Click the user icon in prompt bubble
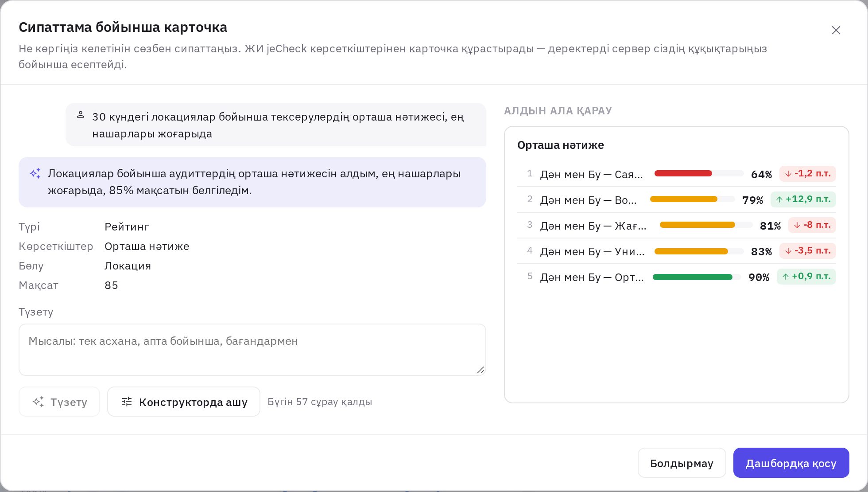 81,115
